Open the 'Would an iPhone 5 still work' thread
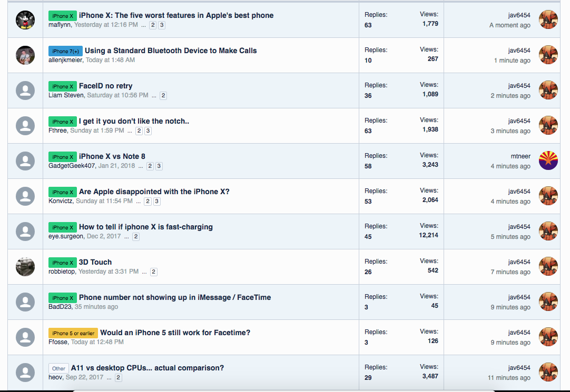Image resolution: width=570 pixels, height=392 pixels. point(175,333)
